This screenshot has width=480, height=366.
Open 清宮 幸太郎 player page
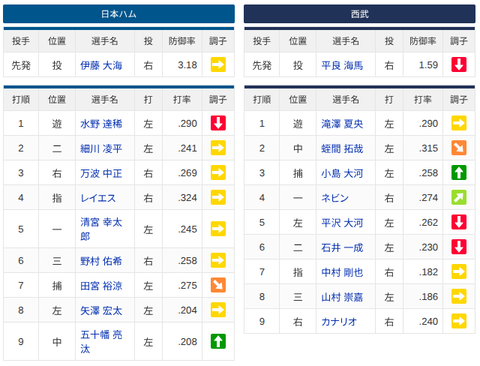pyautogui.click(x=101, y=229)
